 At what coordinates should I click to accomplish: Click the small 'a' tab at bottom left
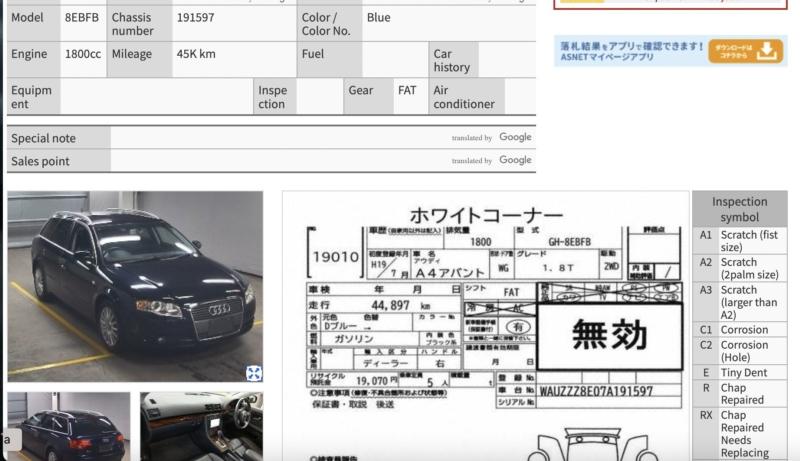tap(7, 439)
